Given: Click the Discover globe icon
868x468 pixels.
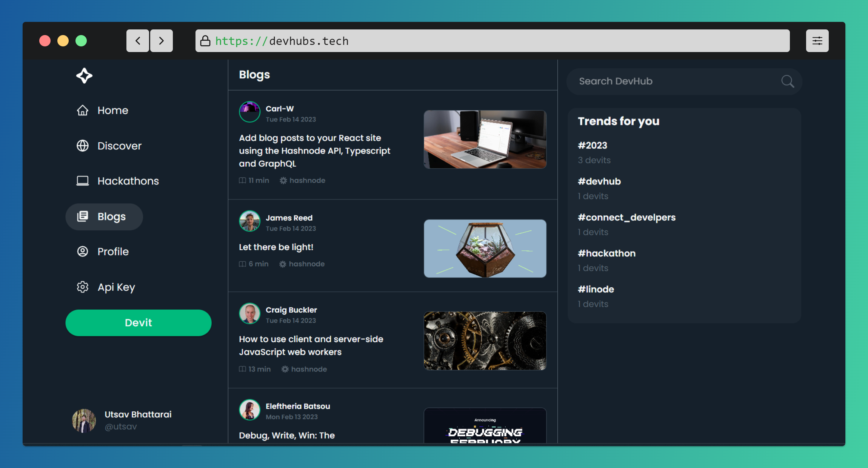Looking at the screenshot, I should point(83,146).
